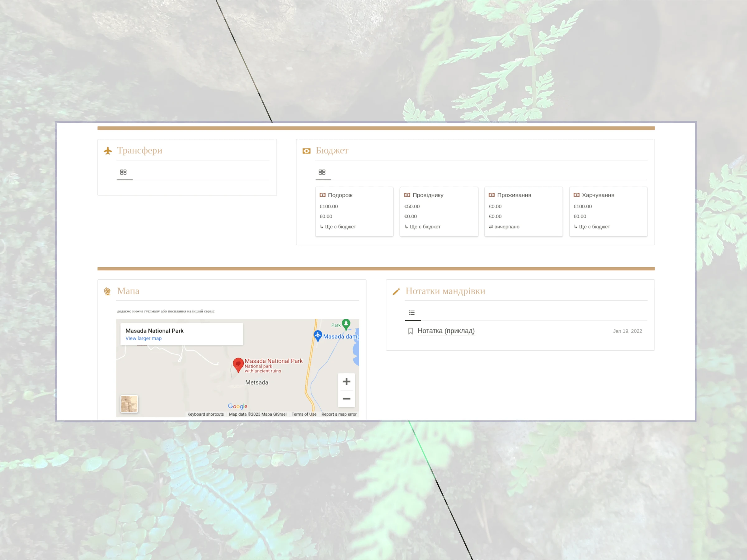Click the airplane icon next to Трансфери
Screen dimensions: 747x560
tap(108, 151)
